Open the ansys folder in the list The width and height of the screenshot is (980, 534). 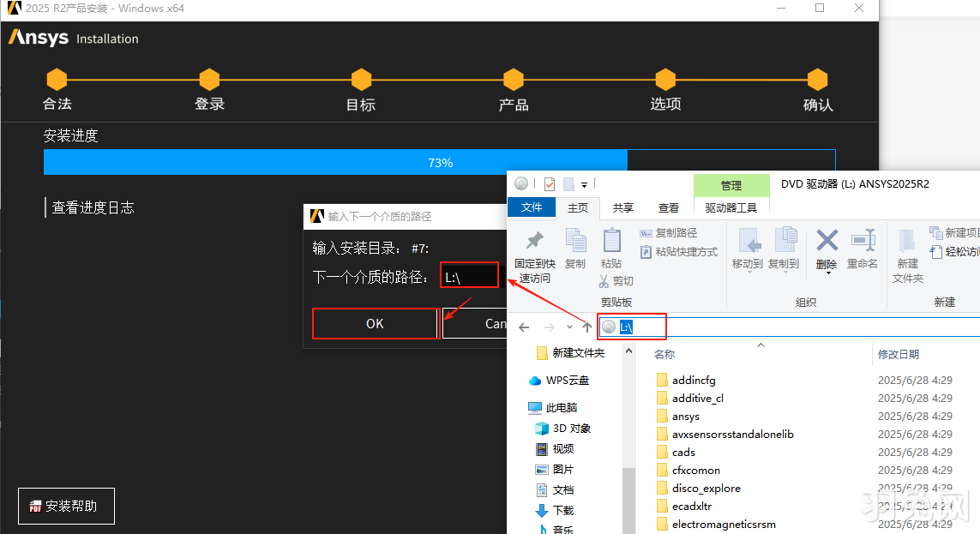click(683, 416)
